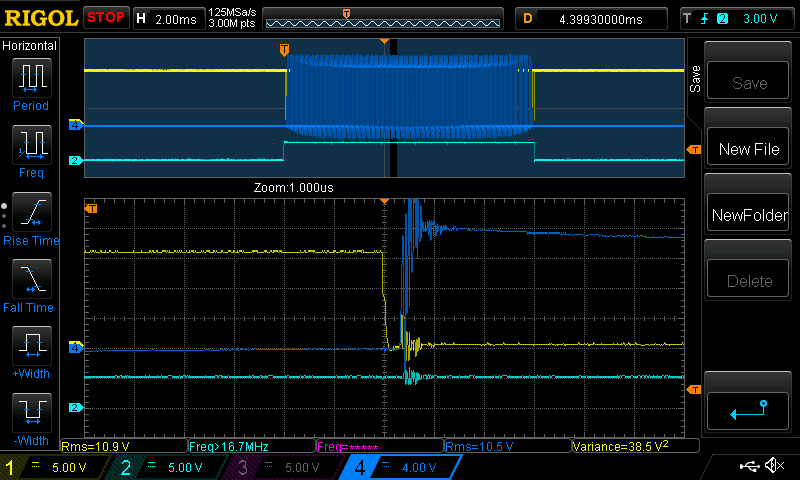The width and height of the screenshot is (800, 480).
Task: Toggle the speaker mute icon
Action: click(774, 466)
